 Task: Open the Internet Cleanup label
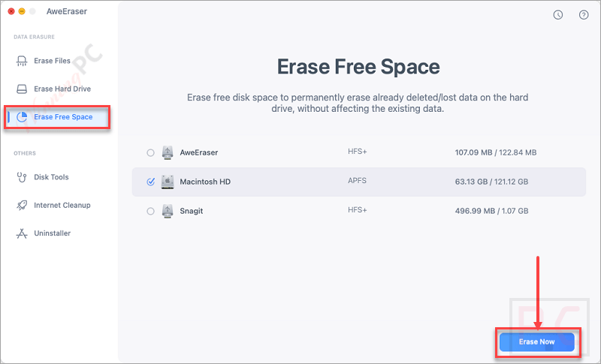click(x=62, y=205)
